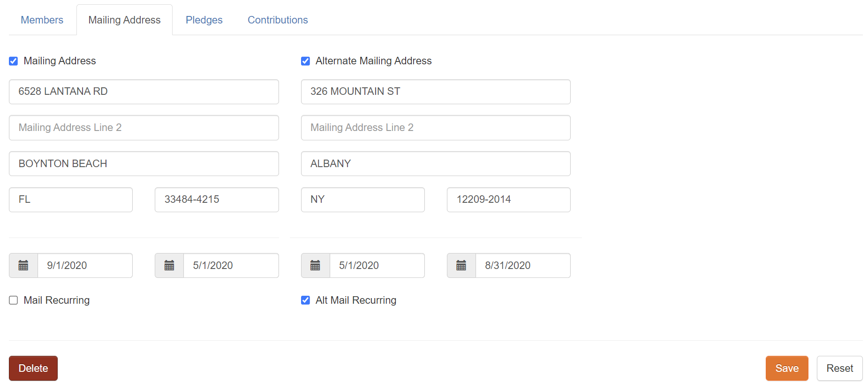Edit the BOYNTON BEACH city field
Viewport: 868px width, 384px height.
pos(144,163)
